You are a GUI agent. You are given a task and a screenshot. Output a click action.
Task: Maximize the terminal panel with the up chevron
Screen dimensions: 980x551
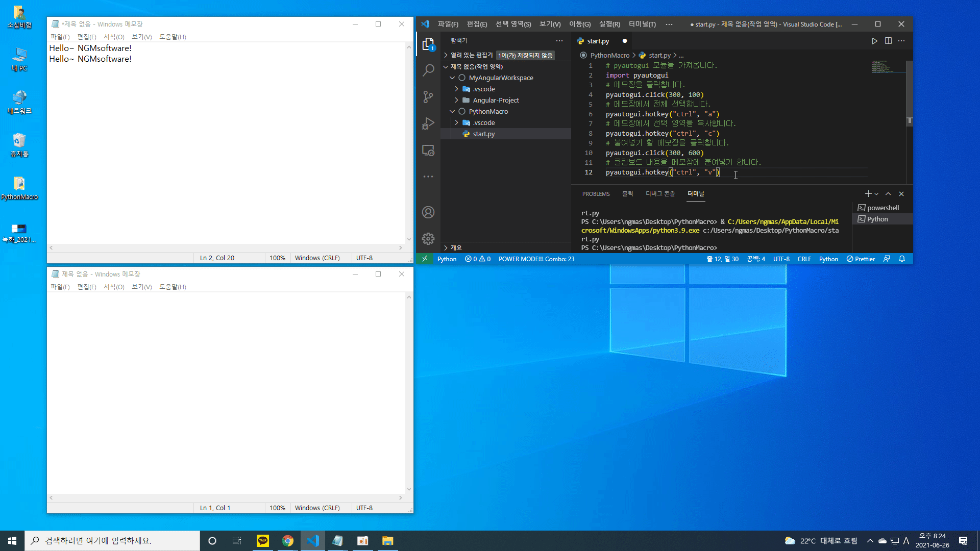pos(888,194)
